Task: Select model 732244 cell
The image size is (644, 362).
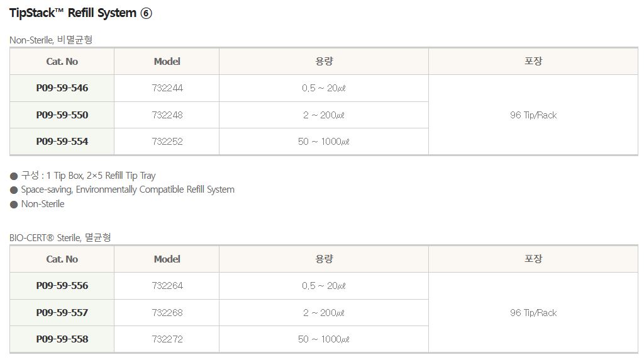Action: 167,88
